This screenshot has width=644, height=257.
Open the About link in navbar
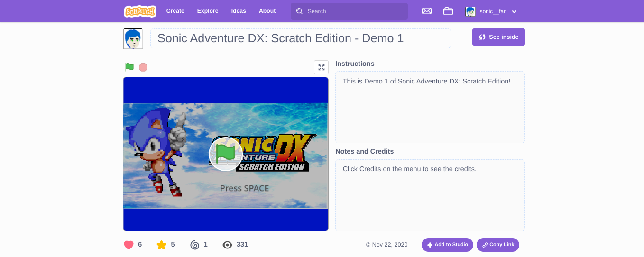click(x=267, y=11)
